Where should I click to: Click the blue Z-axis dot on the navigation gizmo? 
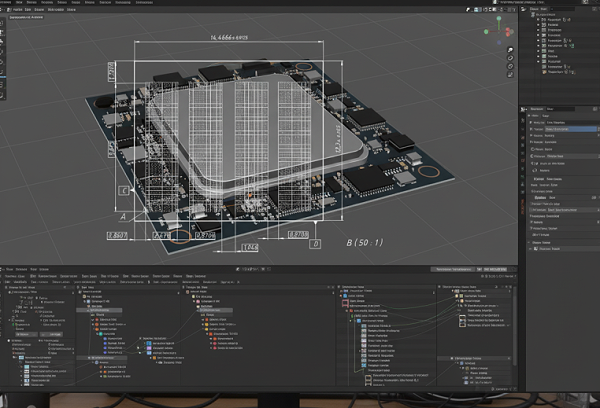coord(499,42)
